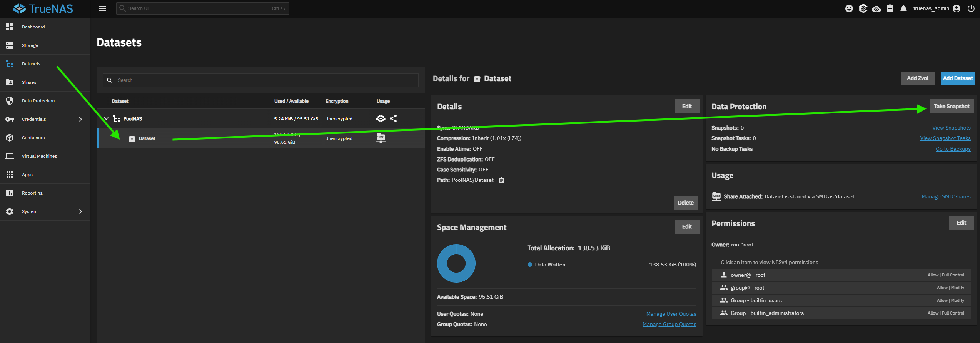Image resolution: width=980 pixels, height=343 pixels.
Task: Toggle the sidebar hamburger menu
Action: (102, 8)
